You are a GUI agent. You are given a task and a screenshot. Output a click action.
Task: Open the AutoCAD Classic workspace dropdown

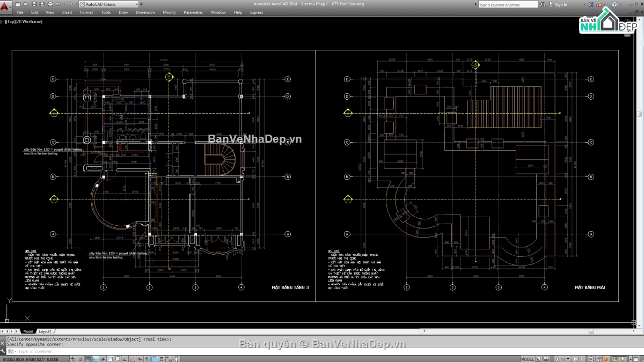(x=108, y=4)
